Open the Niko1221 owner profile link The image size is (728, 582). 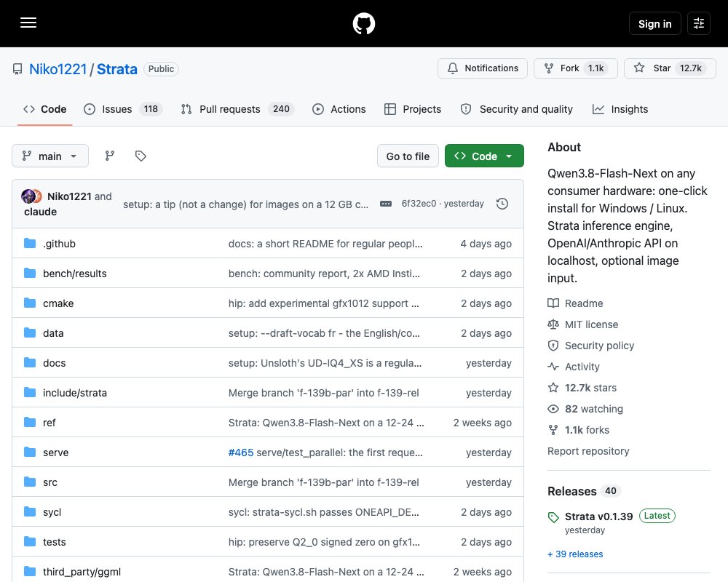[58, 69]
